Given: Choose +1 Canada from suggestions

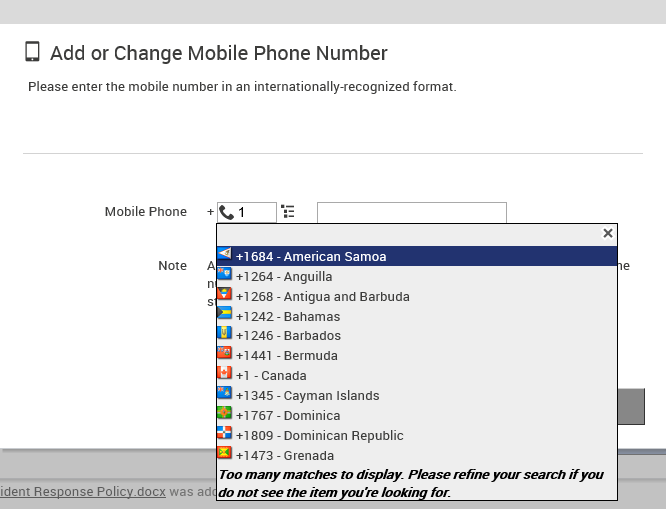Looking at the screenshot, I should pos(417,376).
